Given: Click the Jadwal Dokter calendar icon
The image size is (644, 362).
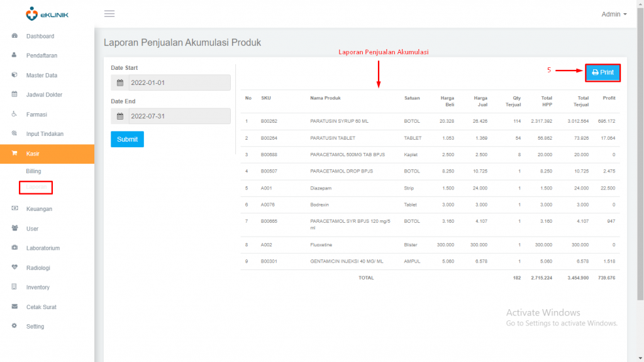Looking at the screenshot, I should [x=14, y=95].
